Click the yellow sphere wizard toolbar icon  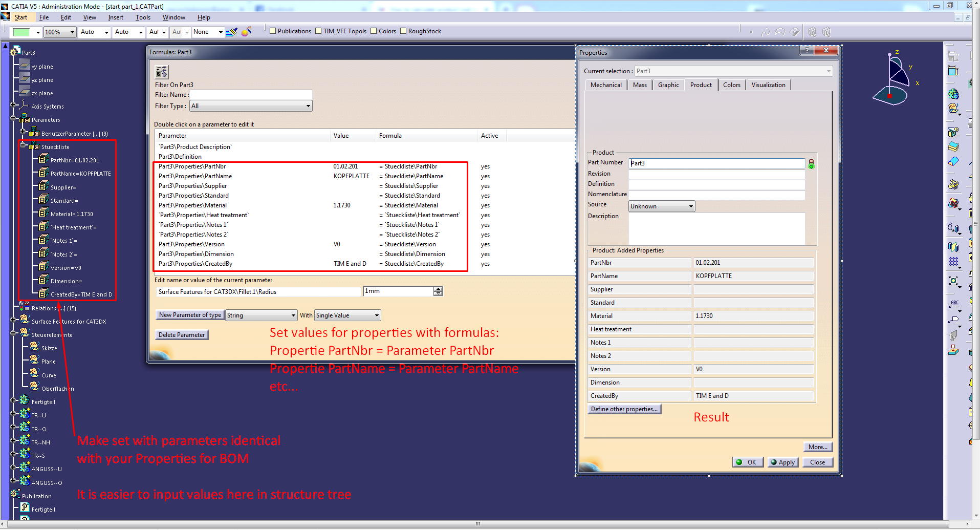[246, 32]
